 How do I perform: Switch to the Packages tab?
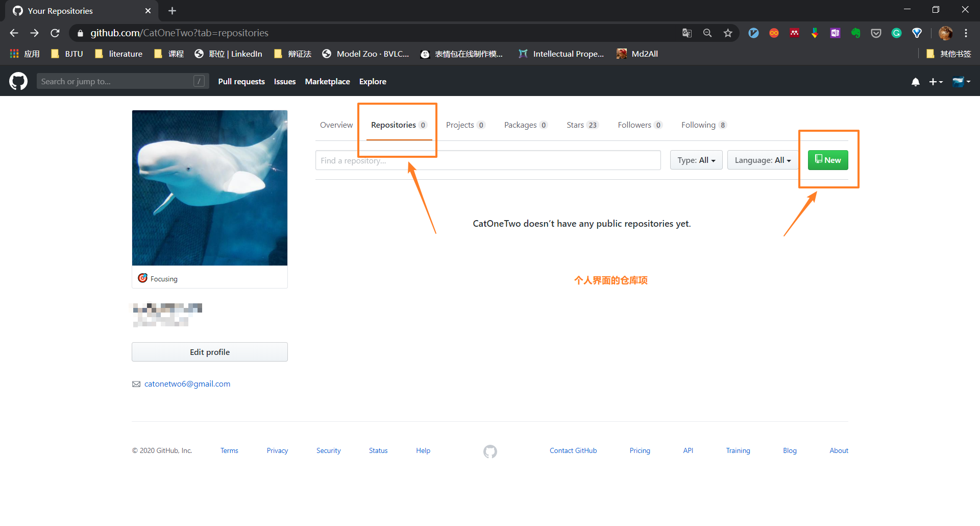point(525,125)
